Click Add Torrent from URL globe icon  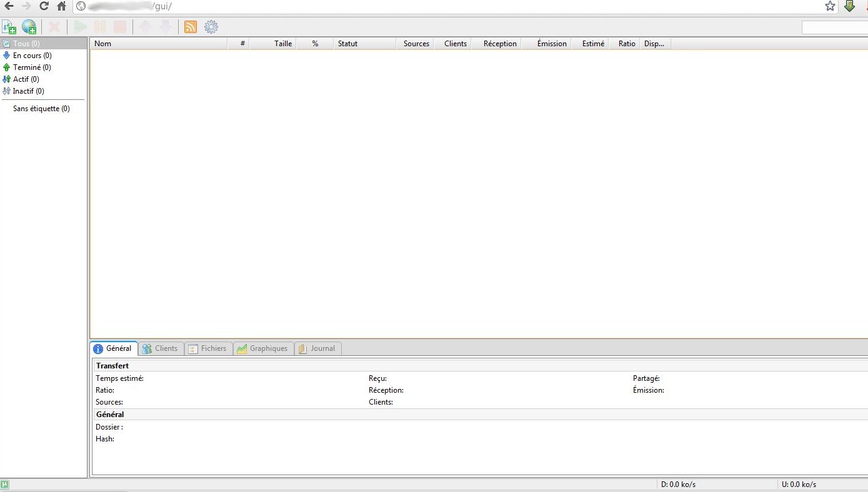(29, 27)
